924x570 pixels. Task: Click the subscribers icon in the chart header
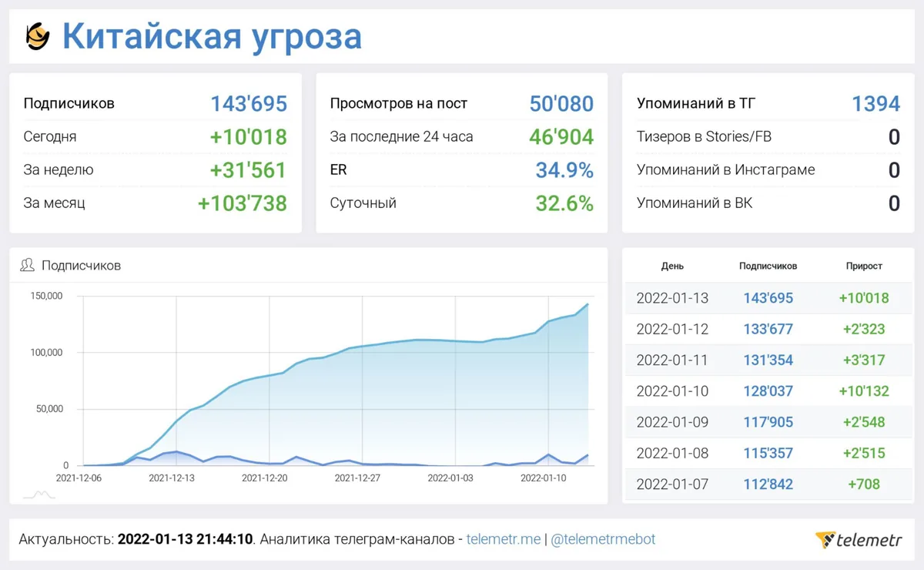coord(27,265)
